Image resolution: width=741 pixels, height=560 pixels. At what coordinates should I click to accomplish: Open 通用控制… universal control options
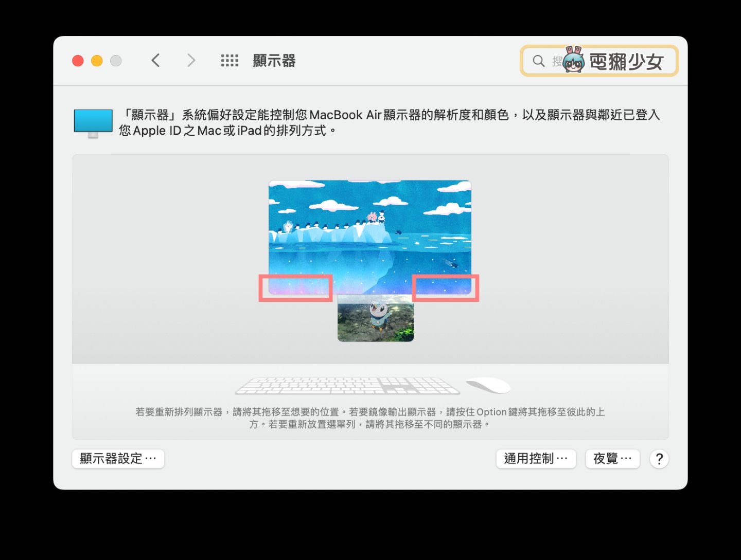click(536, 459)
